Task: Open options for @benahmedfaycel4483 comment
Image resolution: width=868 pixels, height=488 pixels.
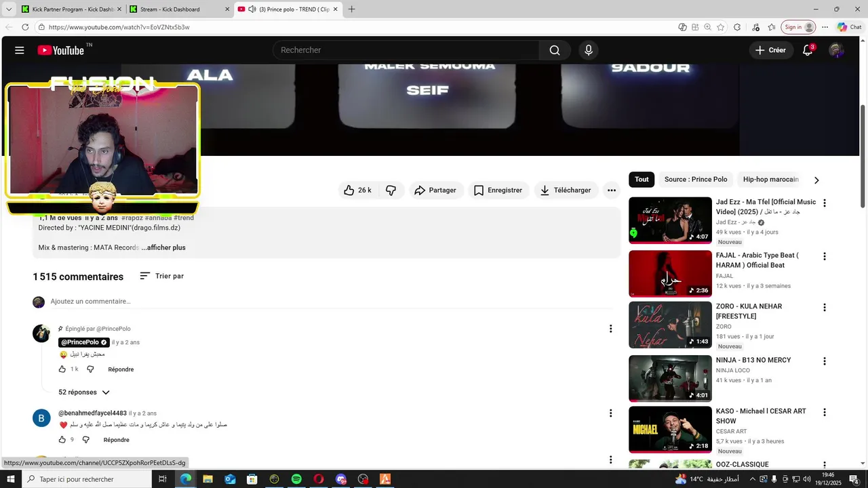Action: point(610,413)
